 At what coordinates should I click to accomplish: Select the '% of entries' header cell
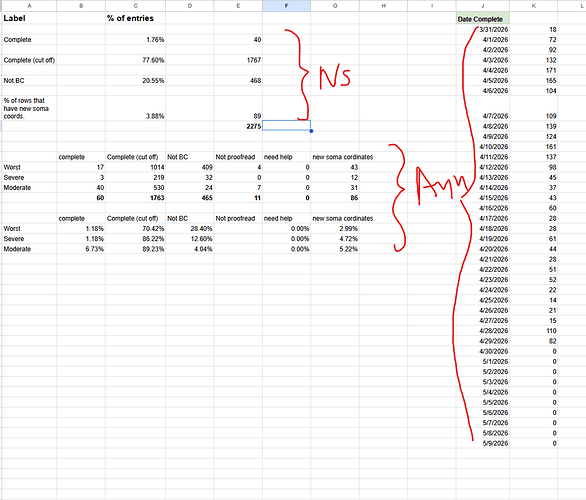click(135, 18)
